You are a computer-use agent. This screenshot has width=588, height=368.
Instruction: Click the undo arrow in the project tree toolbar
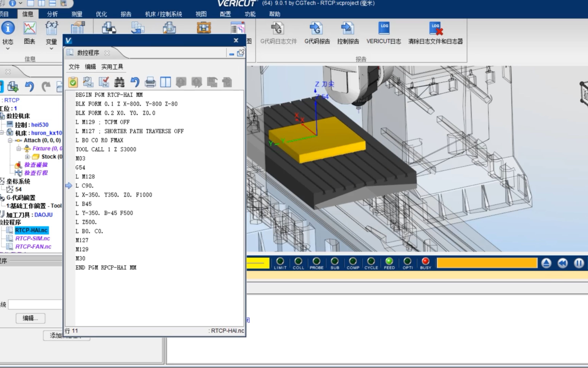coord(30,87)
